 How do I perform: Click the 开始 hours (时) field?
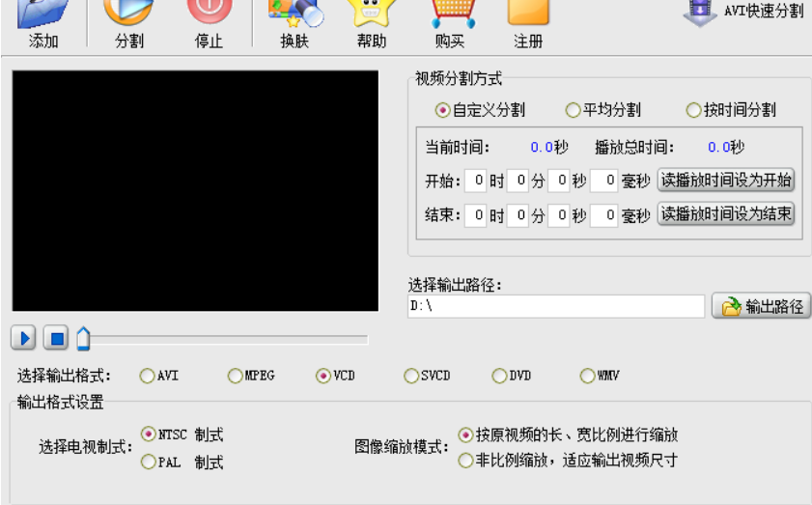[475, 181]
